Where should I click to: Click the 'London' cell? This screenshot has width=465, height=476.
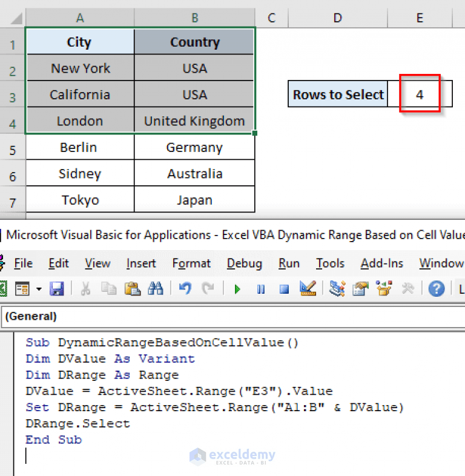pyautogui.click(x=80, y=121)
